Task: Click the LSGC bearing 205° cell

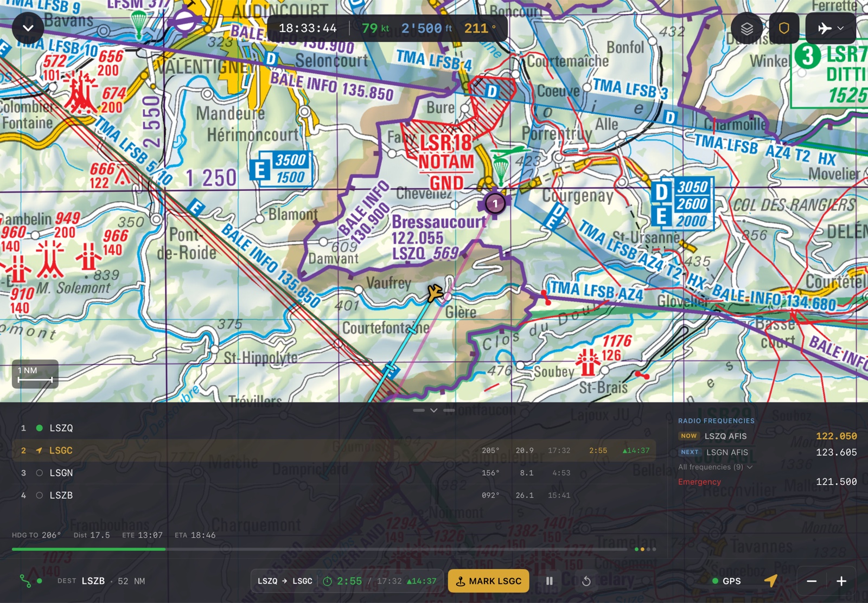Action: [x=490, y=451]
